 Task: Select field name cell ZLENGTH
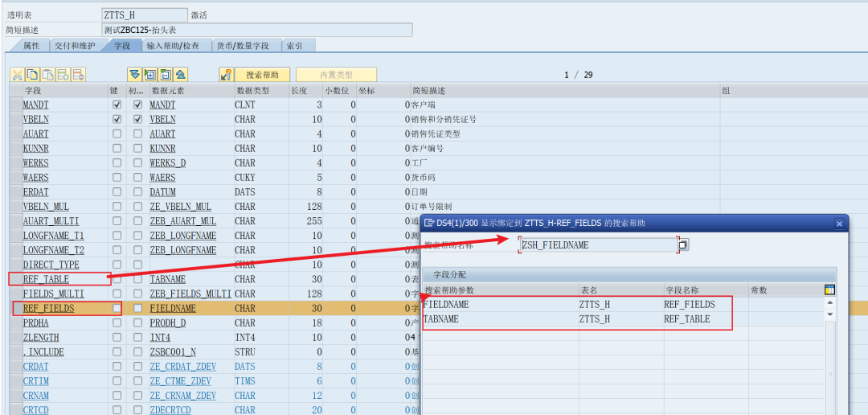click(41, 337)
